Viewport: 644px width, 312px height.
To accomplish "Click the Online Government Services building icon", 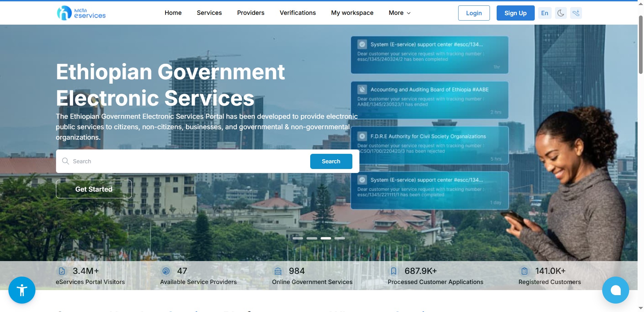I will pyautogui.click(x=278, y=271).
